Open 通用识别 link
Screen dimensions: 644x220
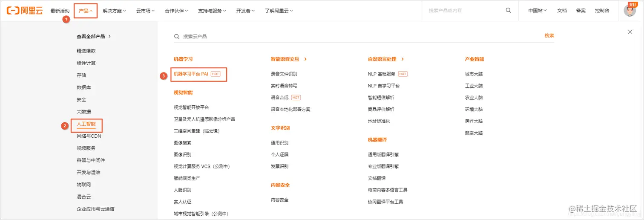click(279, 143)
